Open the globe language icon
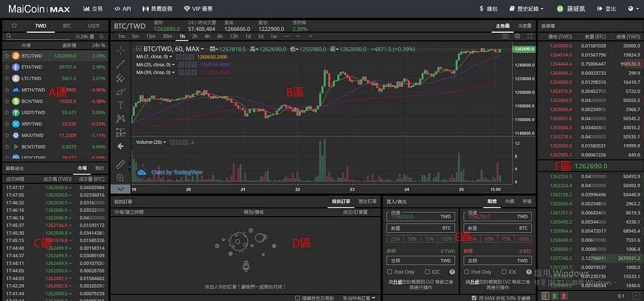The image size is (644, 301). point(631,9)
